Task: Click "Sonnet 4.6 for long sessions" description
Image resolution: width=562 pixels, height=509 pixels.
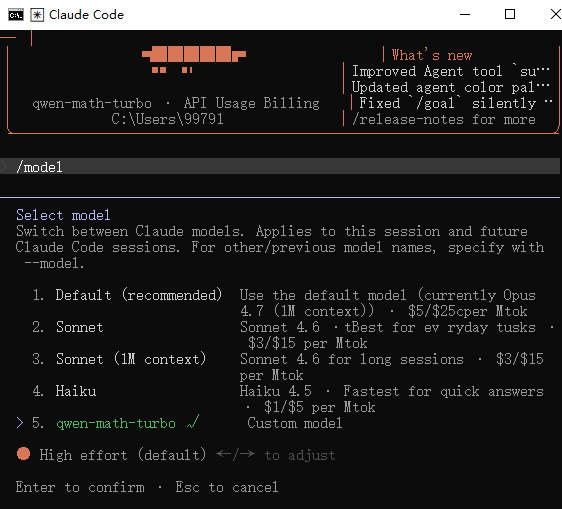Action: [x=352, y=359]
